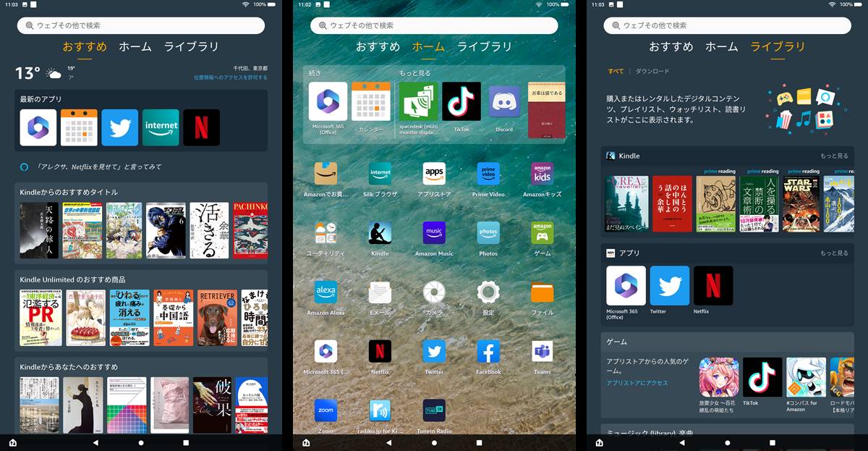Expand もっと見る beside the アプリ library section

point(834,253)
